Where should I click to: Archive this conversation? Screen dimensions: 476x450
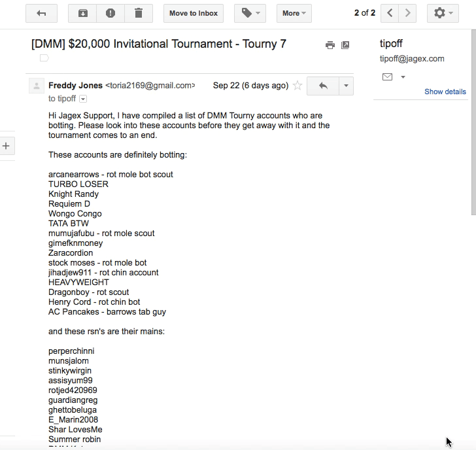pos(82,13)
